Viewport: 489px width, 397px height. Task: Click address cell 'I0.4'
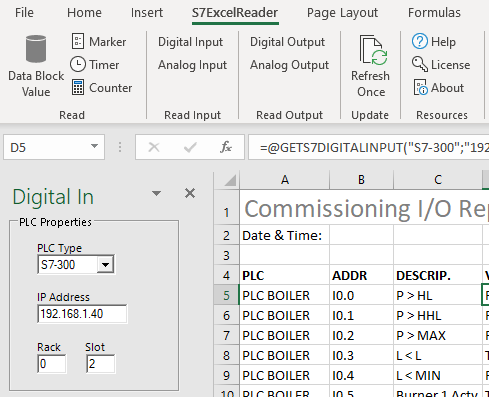point(361,375)
